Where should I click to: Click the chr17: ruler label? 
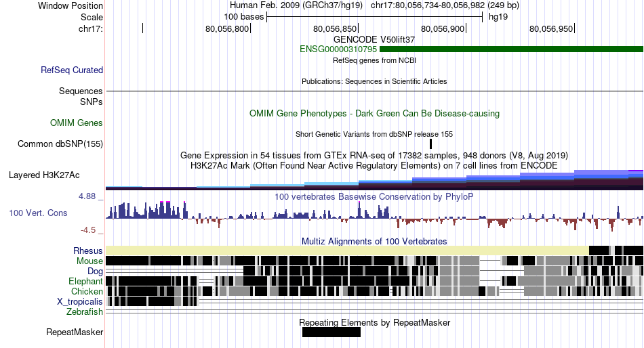coord(91,28)
